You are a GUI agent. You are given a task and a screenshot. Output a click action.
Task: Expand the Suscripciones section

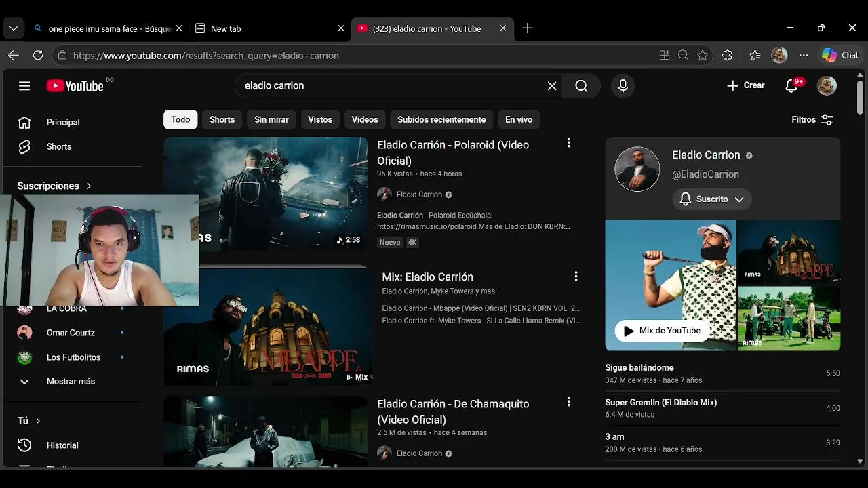54,186
